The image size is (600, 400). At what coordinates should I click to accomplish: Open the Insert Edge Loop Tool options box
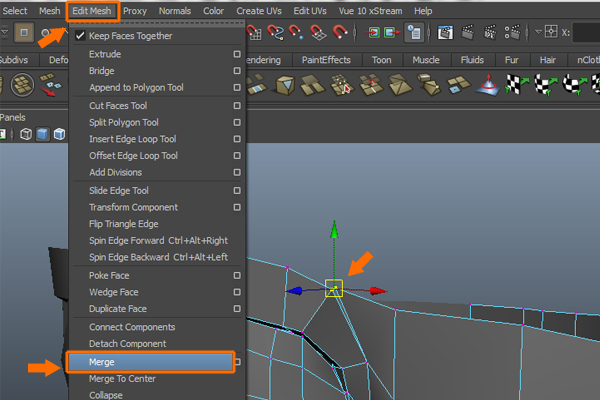[237, 139]
